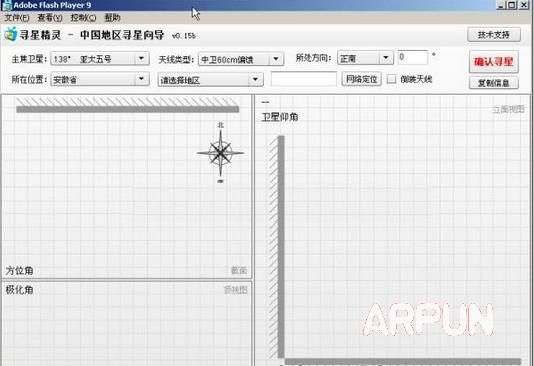This screenshot has height=366, width=534.
Task: Maximize the Adobe Flash Player window
Action: pos(512,5)
